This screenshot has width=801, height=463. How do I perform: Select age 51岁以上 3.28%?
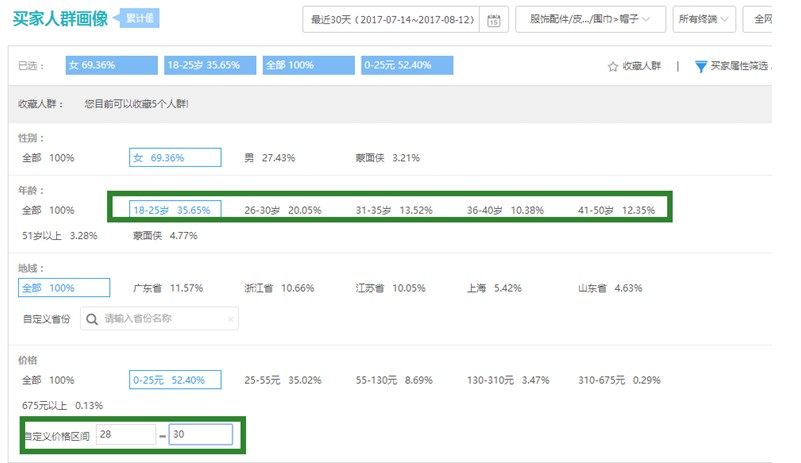[x=59, y=236]
